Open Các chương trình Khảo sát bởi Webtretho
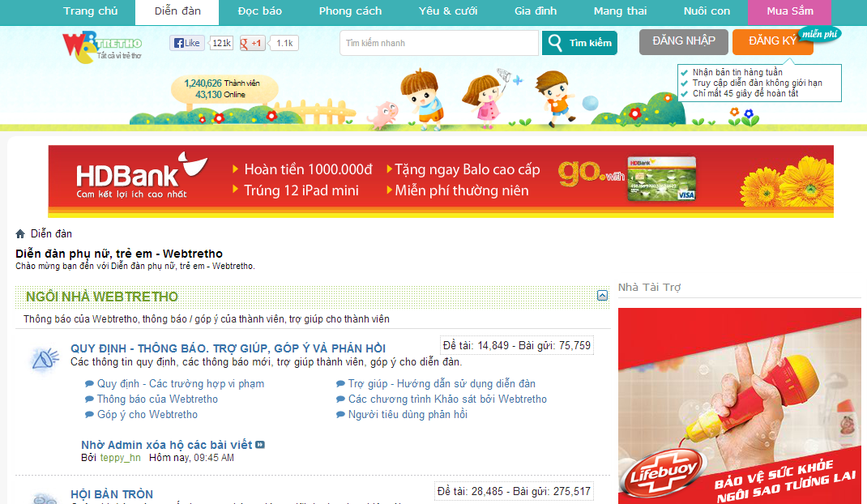The width and height of the screenshot is (867, 504). [447, 399]
